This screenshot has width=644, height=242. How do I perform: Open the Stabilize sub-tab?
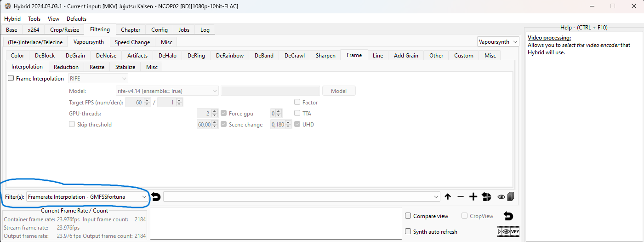coord(125,67)
